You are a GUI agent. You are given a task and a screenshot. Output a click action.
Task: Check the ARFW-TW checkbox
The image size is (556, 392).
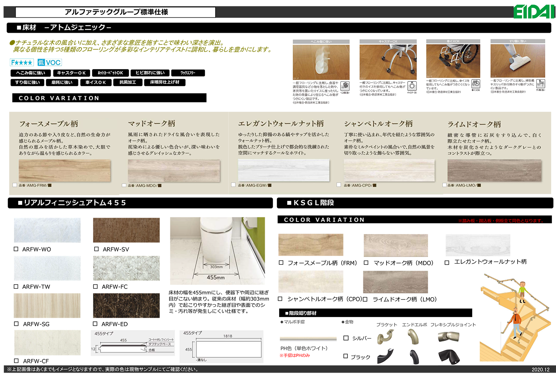(16, 286)
